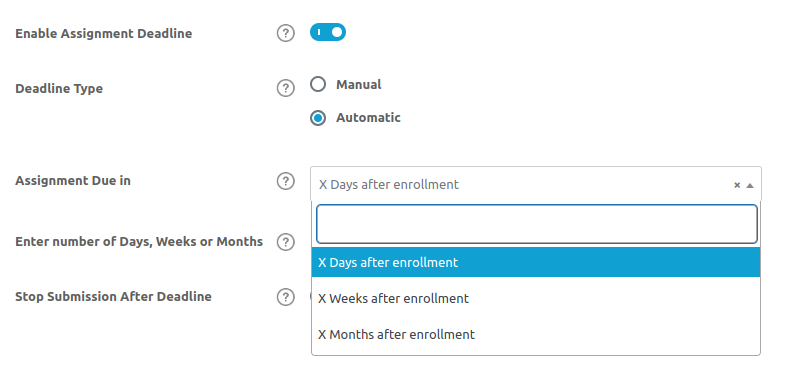The image size is (791, 382).
Task: Select the Manual deadline type
Action: pos(318,84)
